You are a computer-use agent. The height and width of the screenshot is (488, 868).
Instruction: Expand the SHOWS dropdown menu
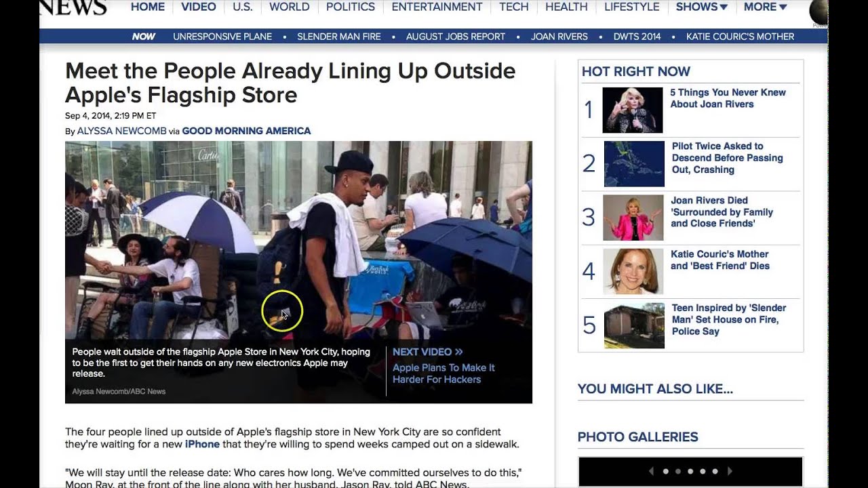(702, 7)
